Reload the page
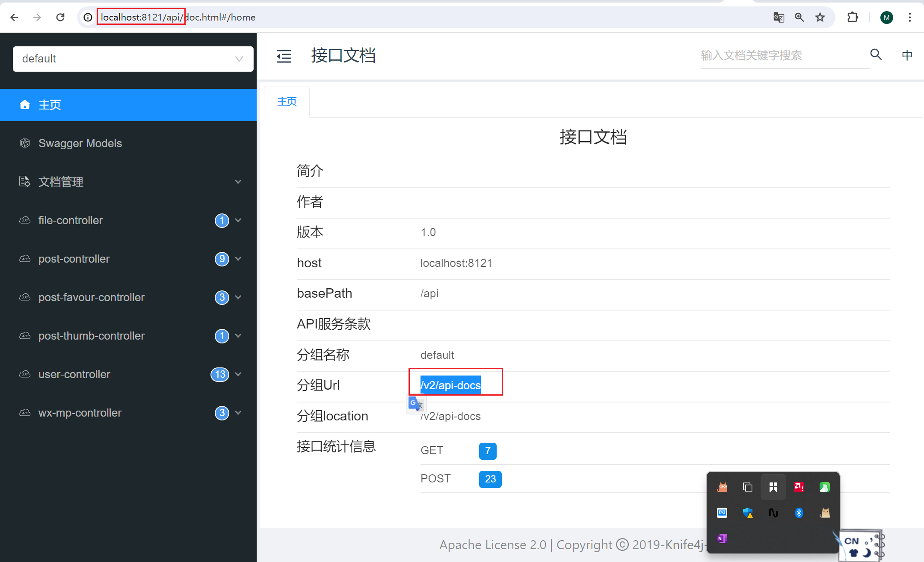Image resolution: width=924 pixels, height=562 pixels. (x=60, y=18)
